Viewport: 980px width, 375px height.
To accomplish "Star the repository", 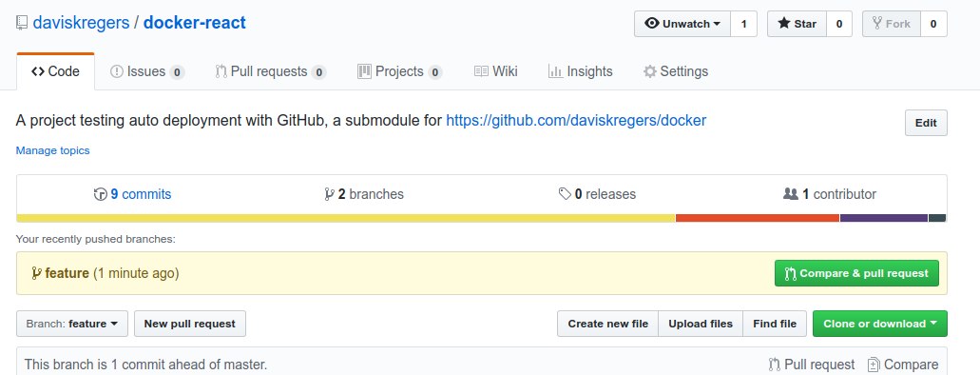I will [797, 24].
